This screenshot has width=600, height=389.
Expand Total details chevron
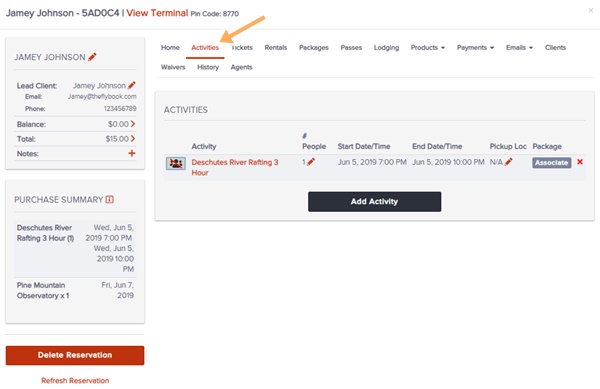[x=133, y=138]
